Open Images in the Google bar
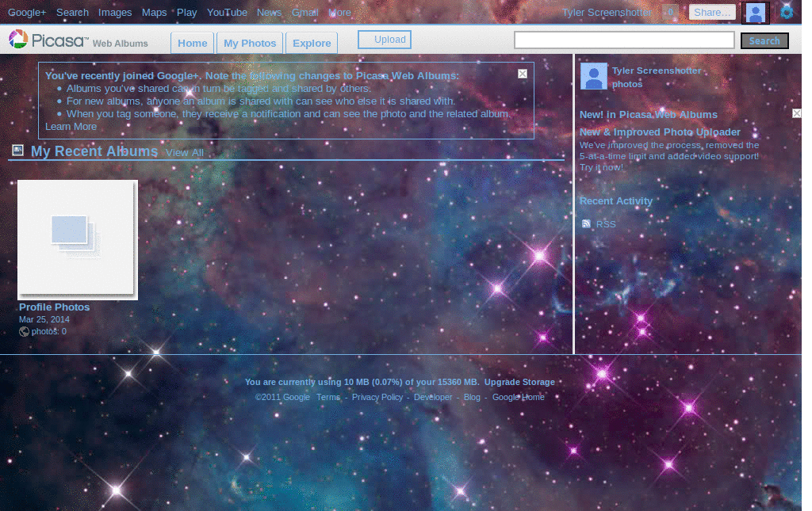812x511 pixels. (115, 13)
